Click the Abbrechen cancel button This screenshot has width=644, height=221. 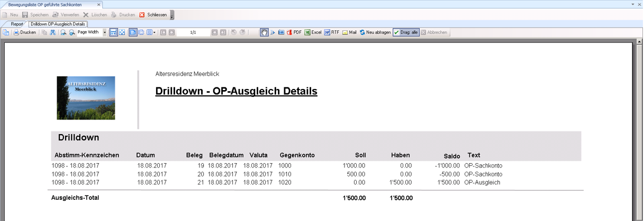(x=434, y=32)
